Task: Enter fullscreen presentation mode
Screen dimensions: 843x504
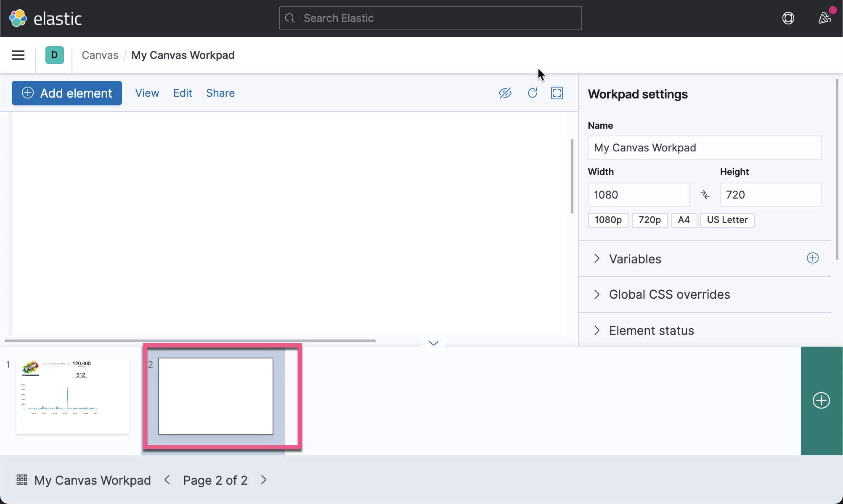Action: (x=557, y=93)
